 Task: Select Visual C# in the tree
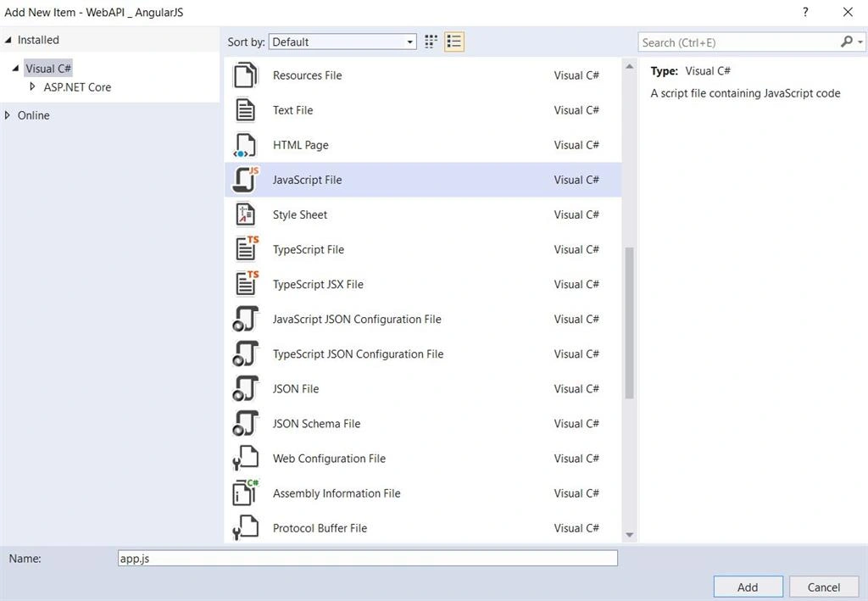pyautogui.click(x=48, y=69)
